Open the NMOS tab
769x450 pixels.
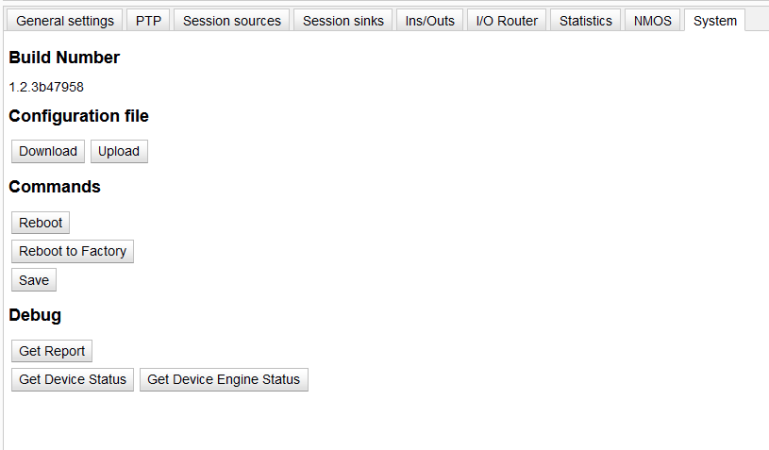tap(653, 21)
